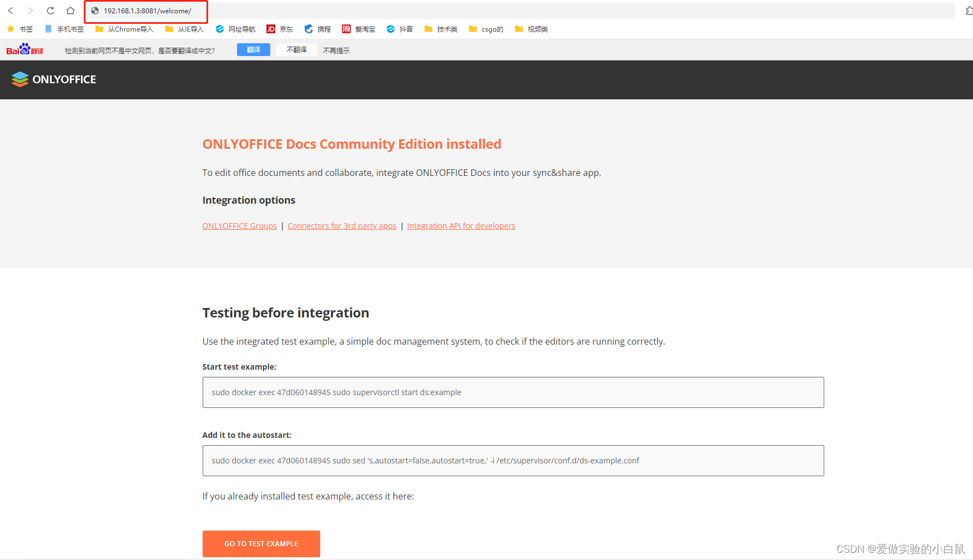Open Connectors for 3rd party apps link
The width and height of the screenshot is (973, 560).
342,226
